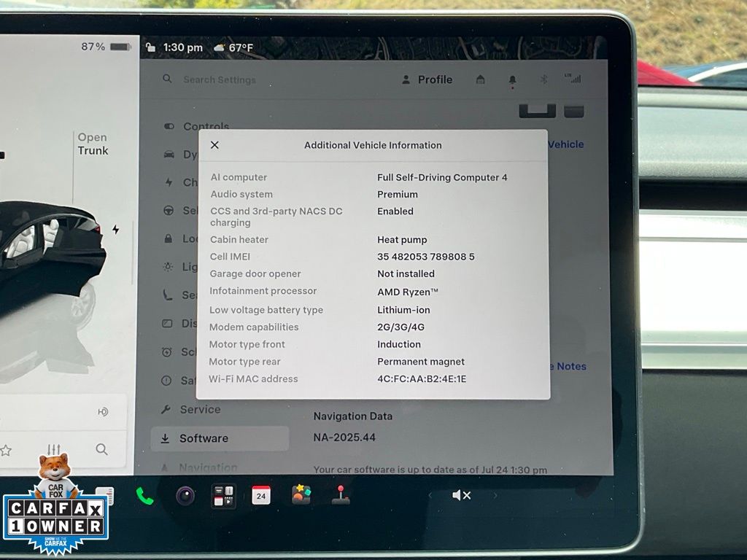The height and width of the screenshot is (560, 747).
Task: Tap the lock icon in status bar
Action: tap(150, 47)
